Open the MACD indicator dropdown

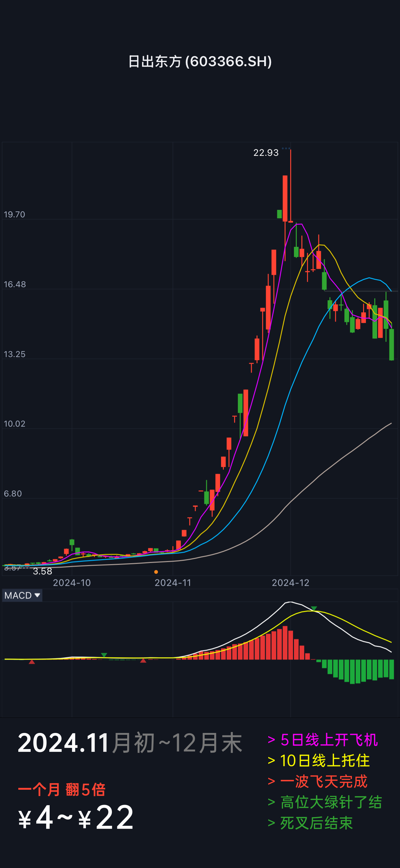(22, 595)
